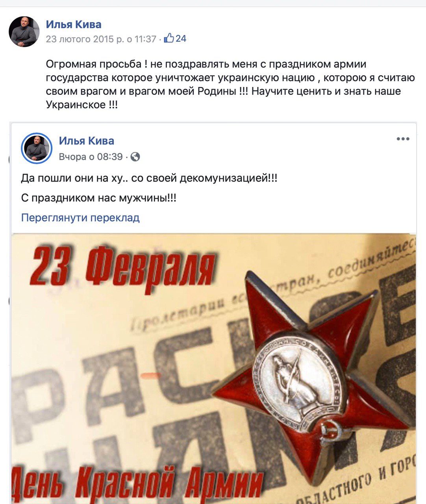Click the Украинское closing line of top post
Screen dimensions: 426x504
point(82,105)
